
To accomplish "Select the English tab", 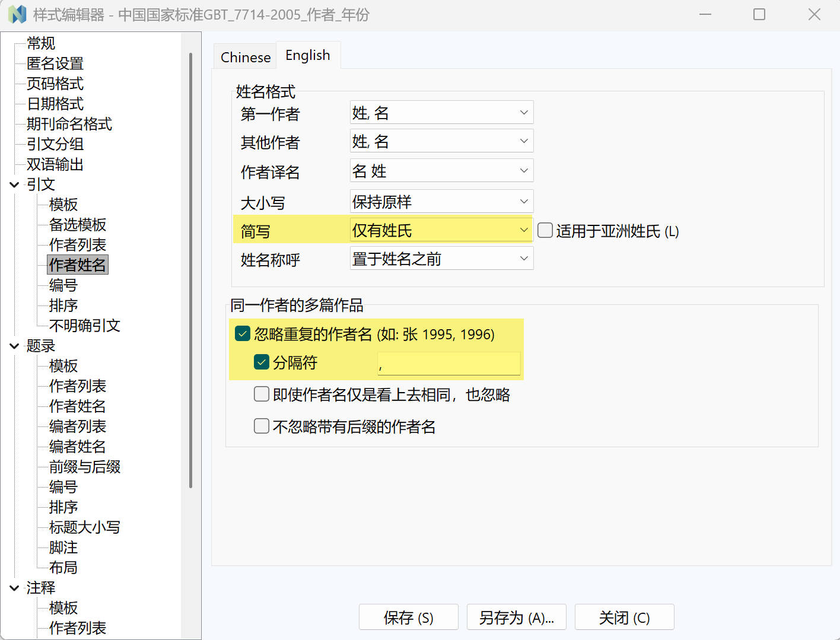I will click(307, 56).
